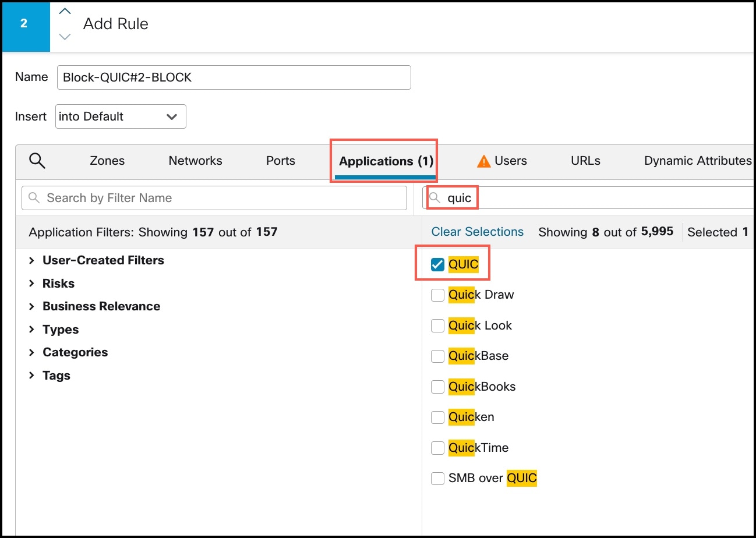Viewport: 756px width, 538px height.
Task: Check the QuickBooks application
Action: [437, 387]
